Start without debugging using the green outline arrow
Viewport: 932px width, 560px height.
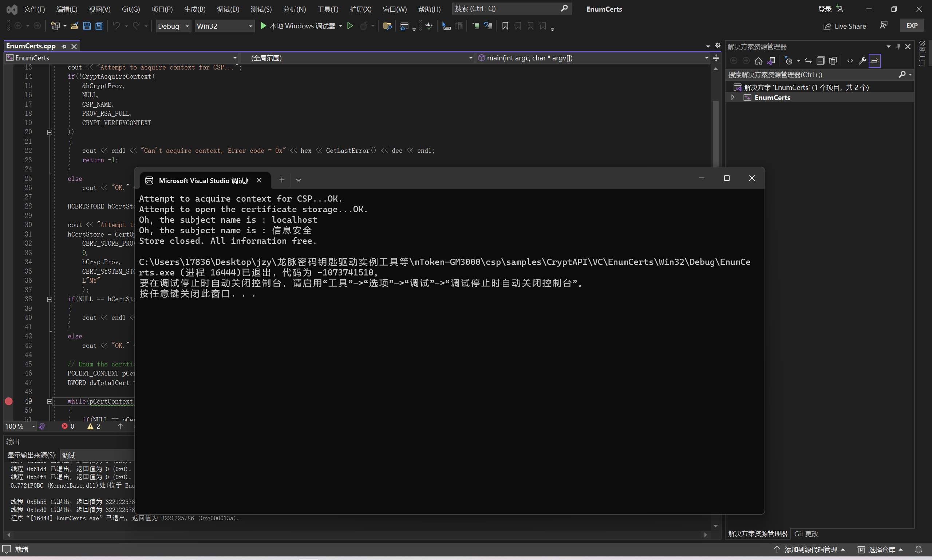click(350, 26)
